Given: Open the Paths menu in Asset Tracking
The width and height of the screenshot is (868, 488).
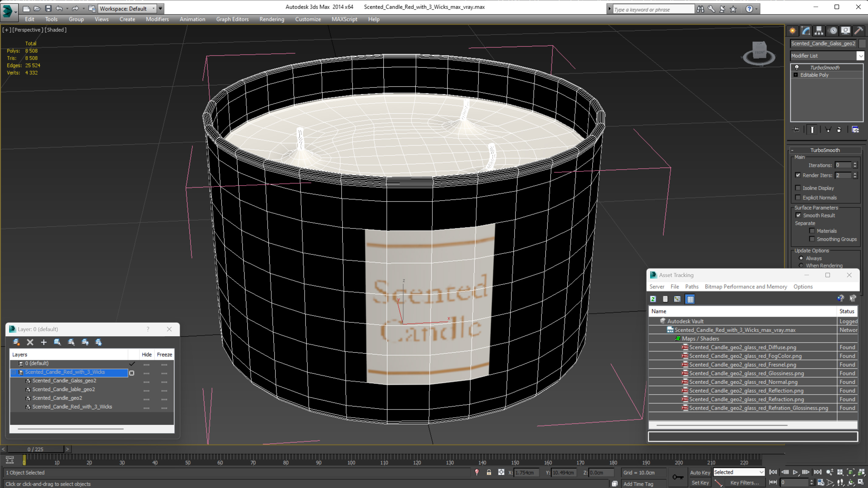Looking at the screenshot, I should 692,287.
